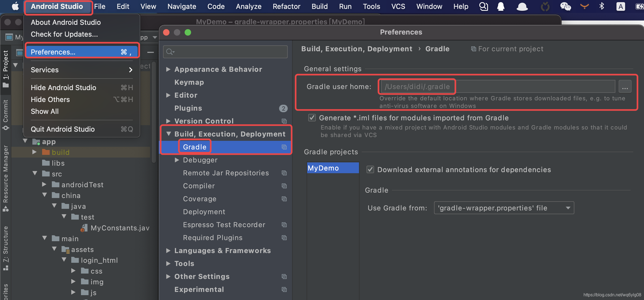The image size is (644, 300).
Task: Click the project tree vertical scrollbar
Action: click(154, 112)
